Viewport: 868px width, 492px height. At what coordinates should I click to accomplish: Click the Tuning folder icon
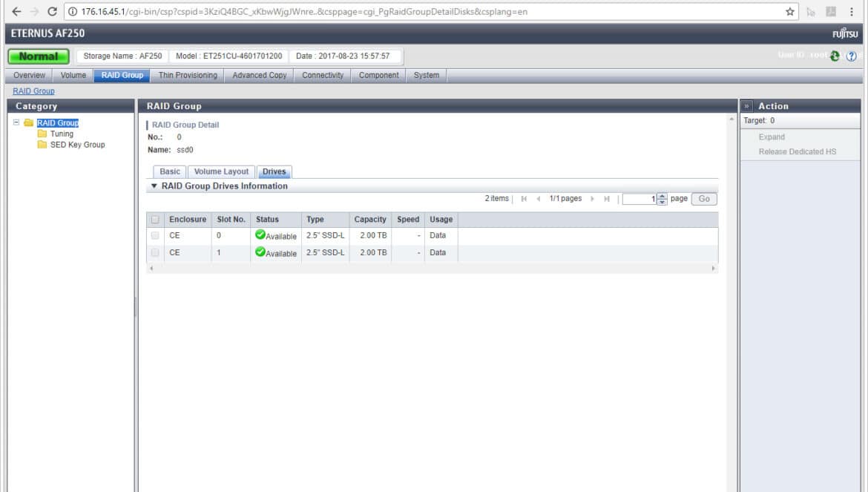[x=42, y=134]
